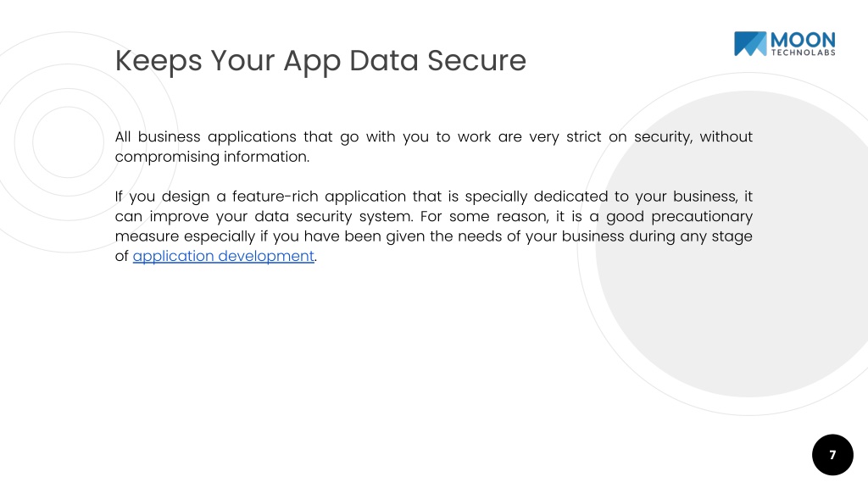Click the Moon Technolabs logo mark
The width and height of the screenshot is (868, 488).
(x=750, y=44)
